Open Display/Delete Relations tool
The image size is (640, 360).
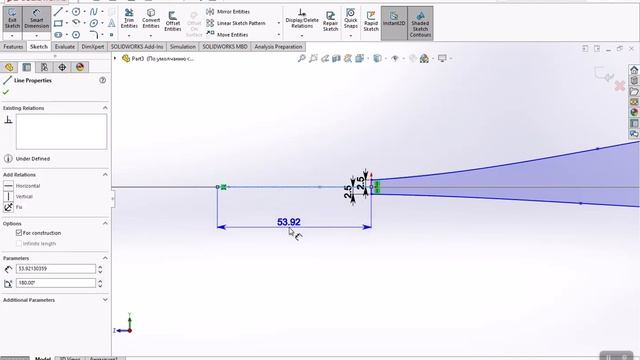pos(302,19)
